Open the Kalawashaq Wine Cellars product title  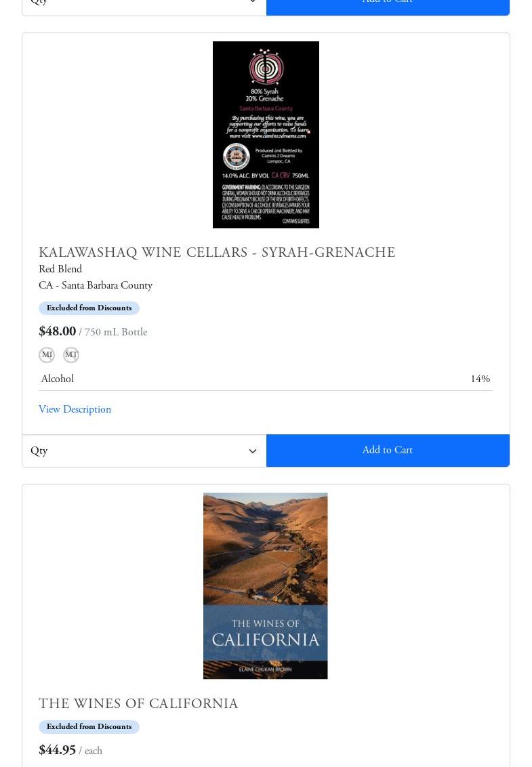[217, 253]
